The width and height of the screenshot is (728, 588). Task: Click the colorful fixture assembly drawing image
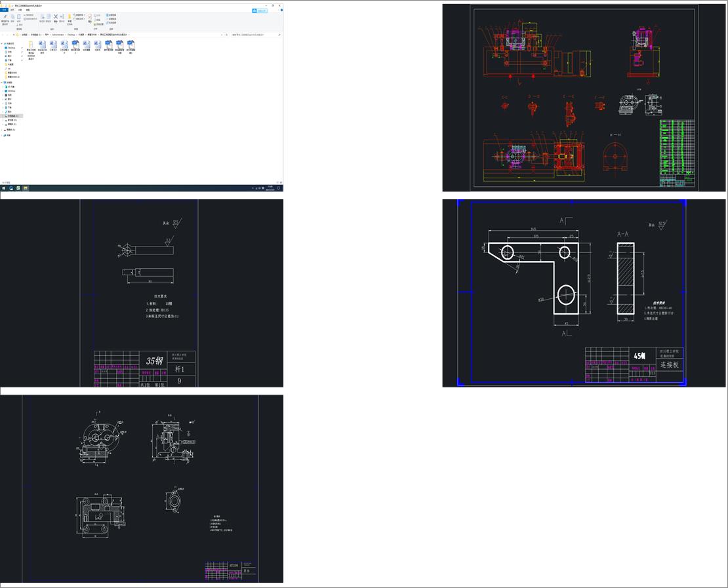point(584,98)
